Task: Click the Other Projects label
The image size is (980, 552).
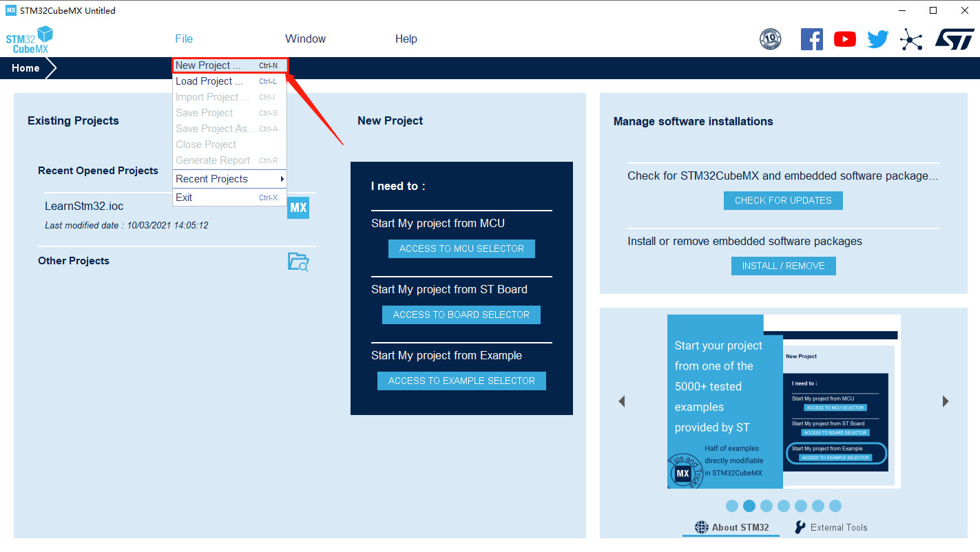Action: point(74,261)
